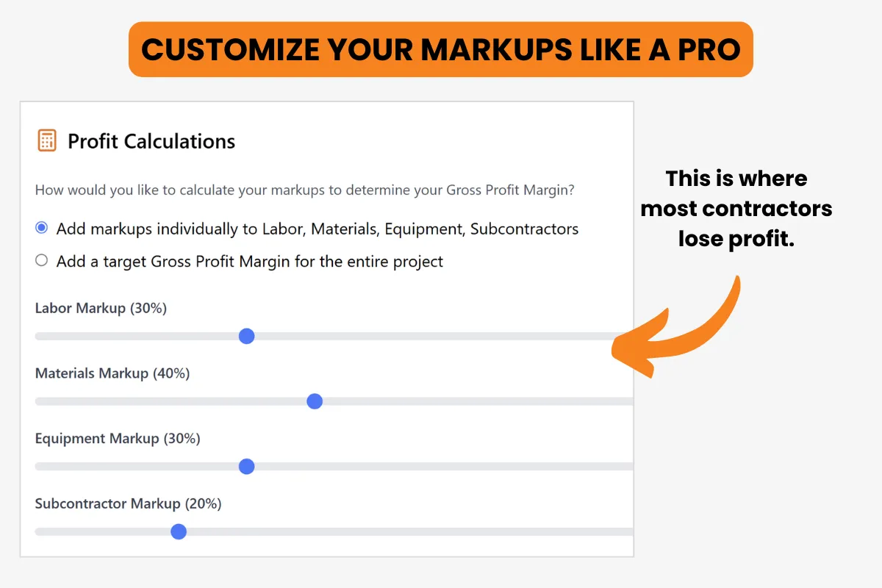The width and height of the screenshot is (882, 588).
Task: Click the 'most contractors lose profit' caption
Action: (x=736, y=209)
